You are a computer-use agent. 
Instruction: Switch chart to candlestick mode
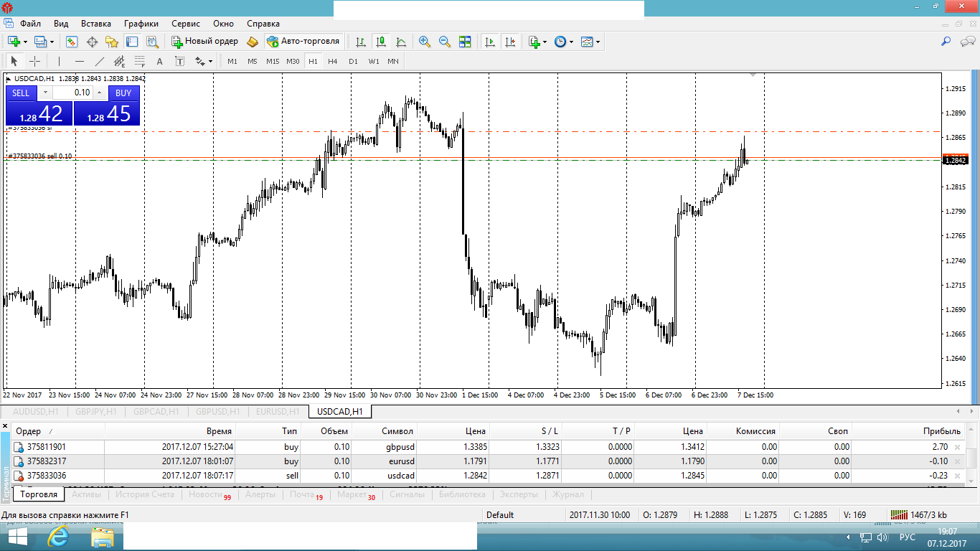[x=381, y=42]
